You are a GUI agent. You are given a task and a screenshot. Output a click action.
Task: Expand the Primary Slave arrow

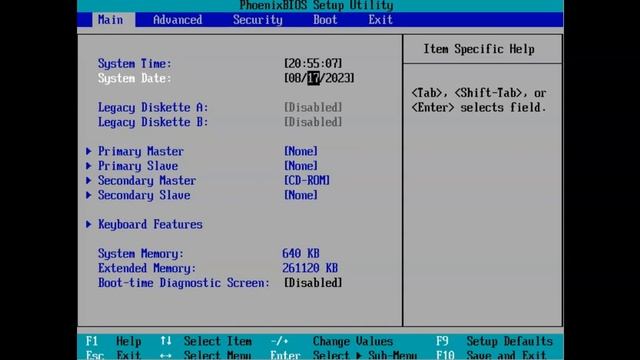[x=89, y=166]
